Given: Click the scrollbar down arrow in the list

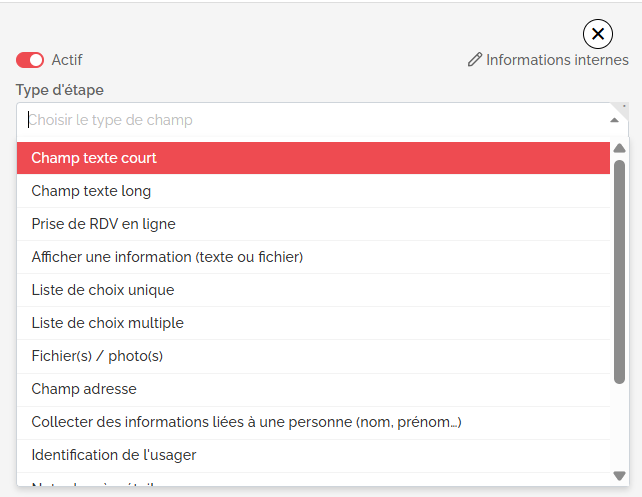Looking at the screenshot, I should click(x=619, y=476).
